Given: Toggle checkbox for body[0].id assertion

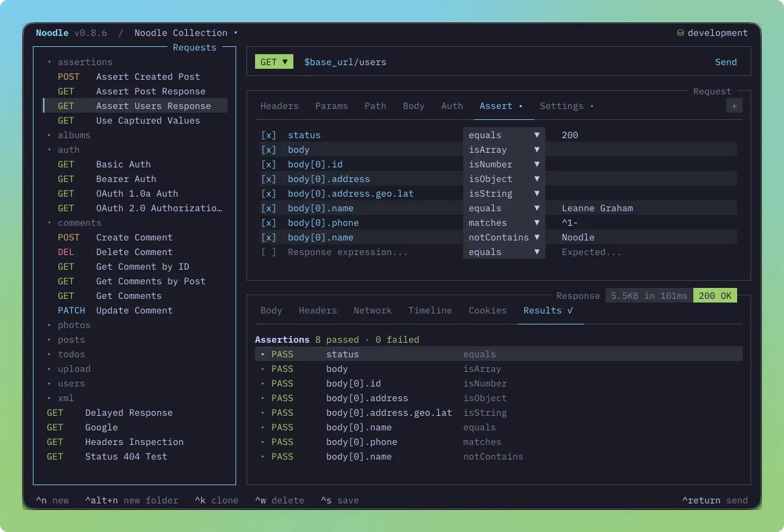Looking at the screenshot, I should [268, 164].
